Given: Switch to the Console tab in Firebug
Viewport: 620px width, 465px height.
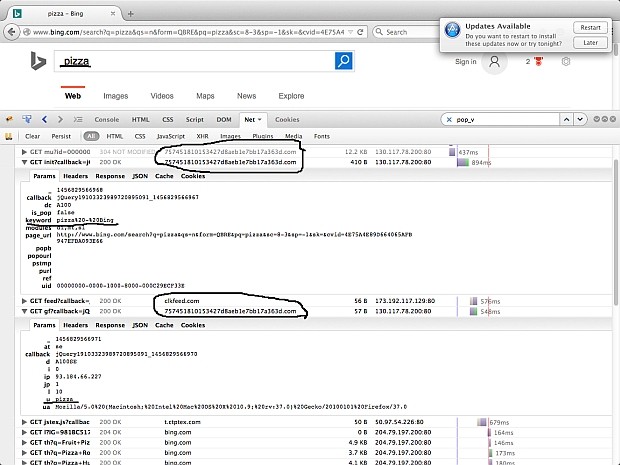Looking at the screenshot, I should point(107,119).
